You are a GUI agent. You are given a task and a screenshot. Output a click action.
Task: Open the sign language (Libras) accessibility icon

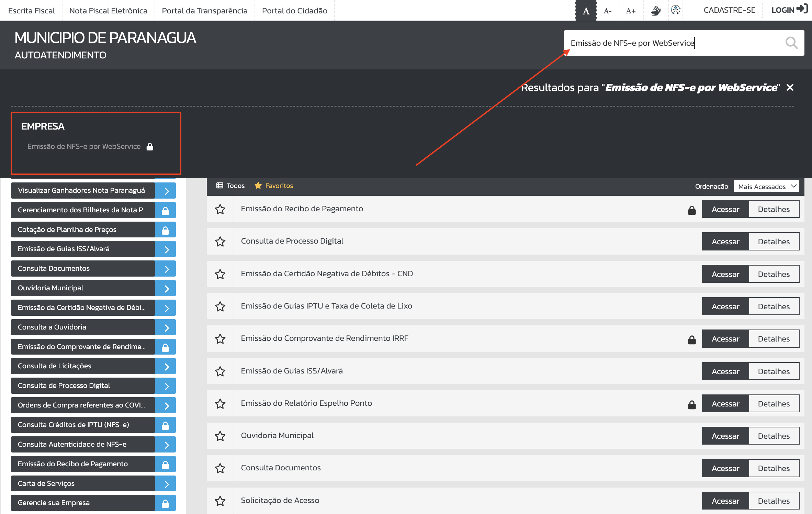pyautogui.click(x=656, y=11)
